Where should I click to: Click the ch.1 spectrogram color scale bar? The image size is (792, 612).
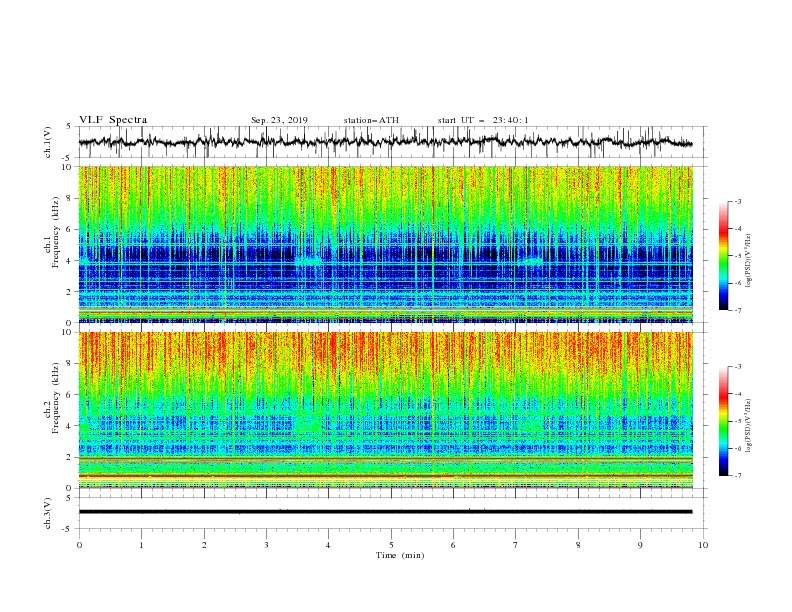point(723,256)
